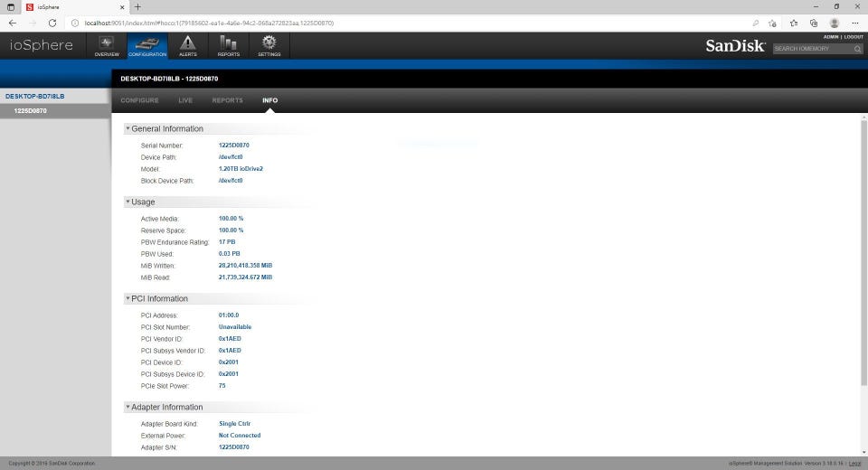Click the search magnifier icon

[857, 50]
